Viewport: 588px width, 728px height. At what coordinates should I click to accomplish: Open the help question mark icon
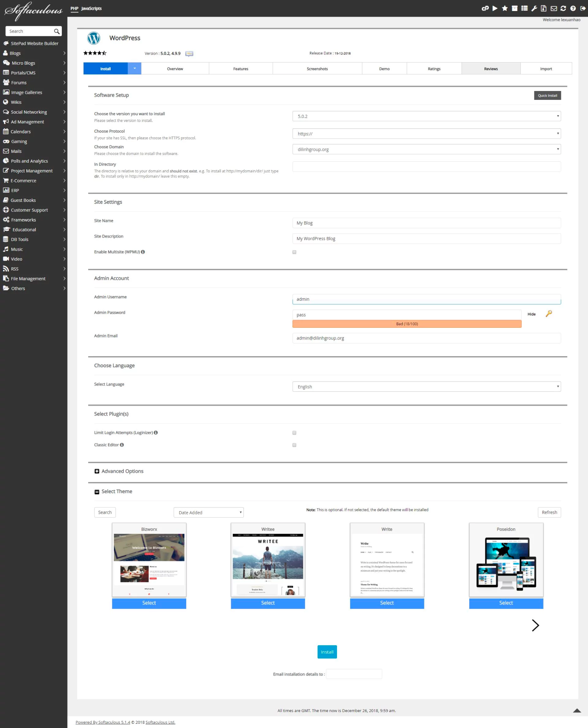[573, 8]
